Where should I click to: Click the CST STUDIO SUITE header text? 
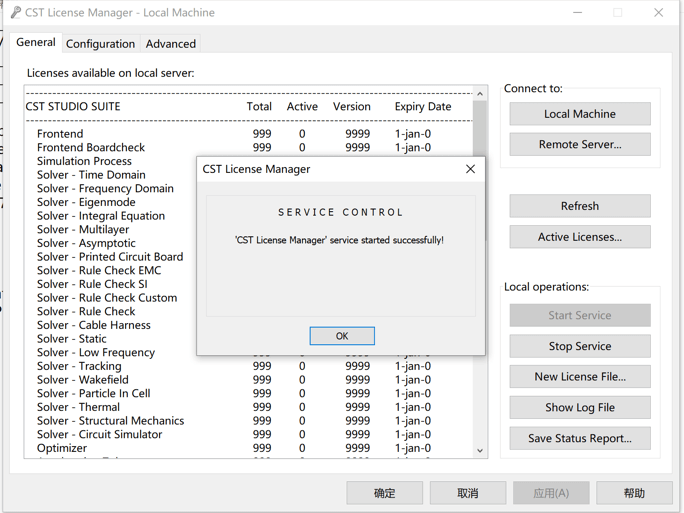point(73,107)
